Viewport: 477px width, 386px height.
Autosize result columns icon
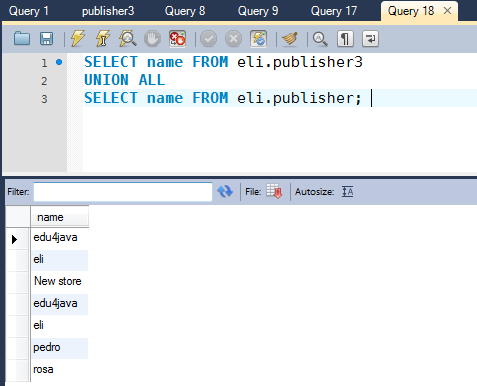point(347,192)
